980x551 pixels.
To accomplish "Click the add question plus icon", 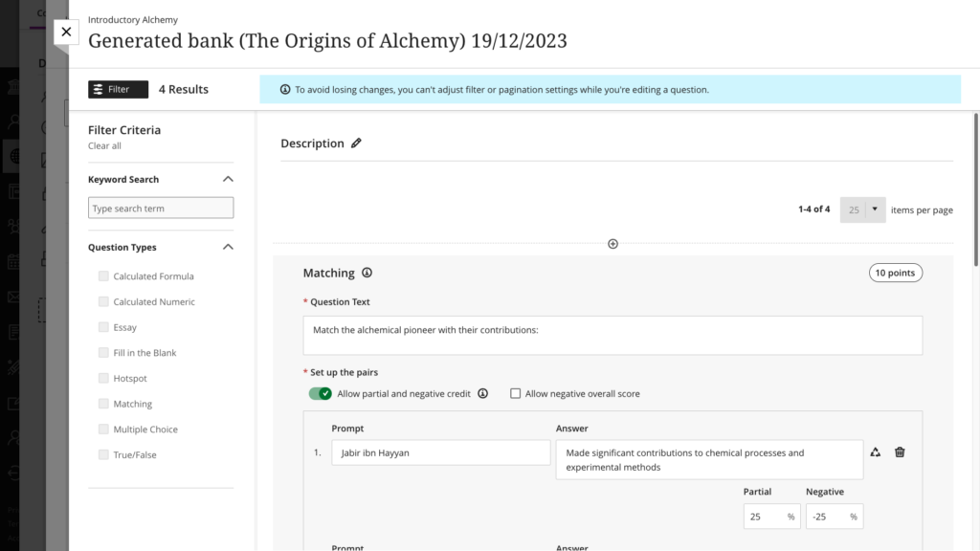I will pyautogui.click(x=613, y=244).
